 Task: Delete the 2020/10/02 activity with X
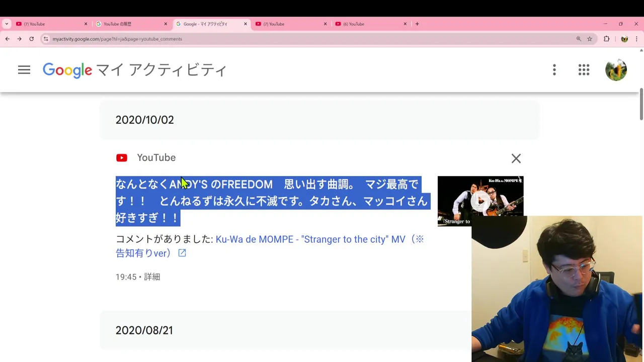[516, 158]
